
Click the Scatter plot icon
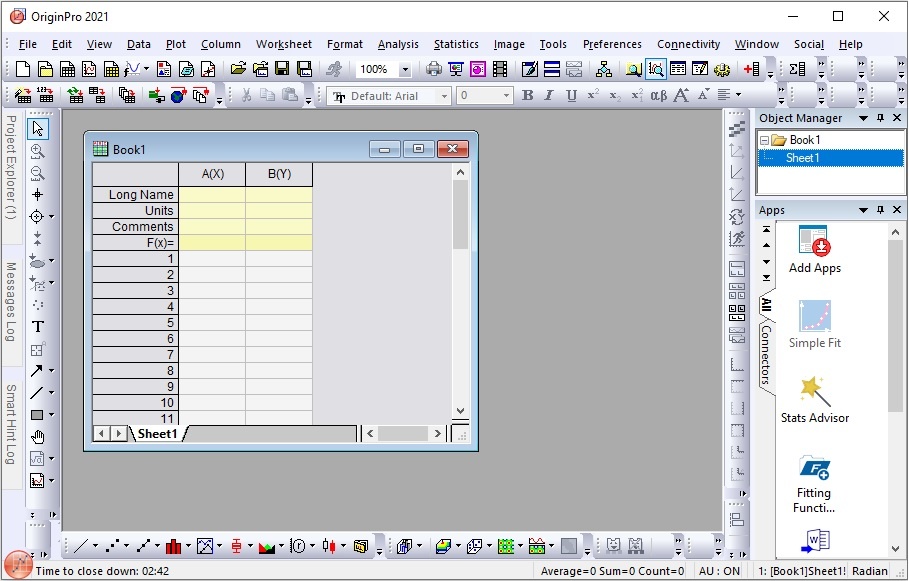(112, 546)
